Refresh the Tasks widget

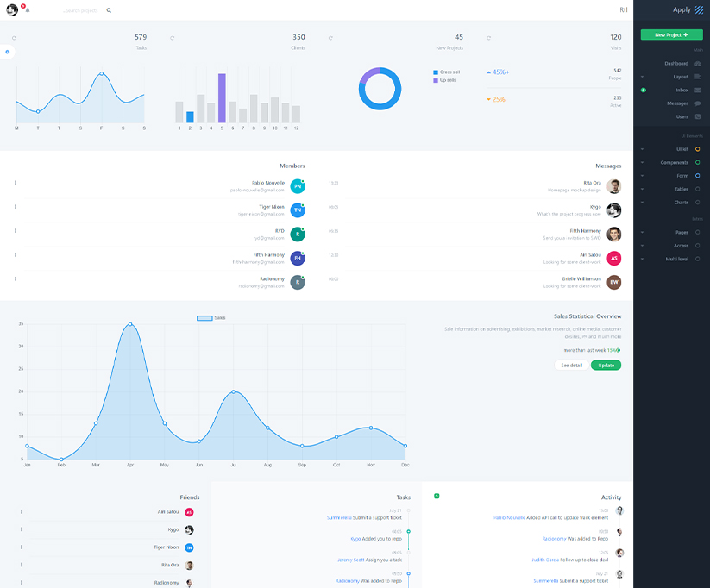coord(14,38)
